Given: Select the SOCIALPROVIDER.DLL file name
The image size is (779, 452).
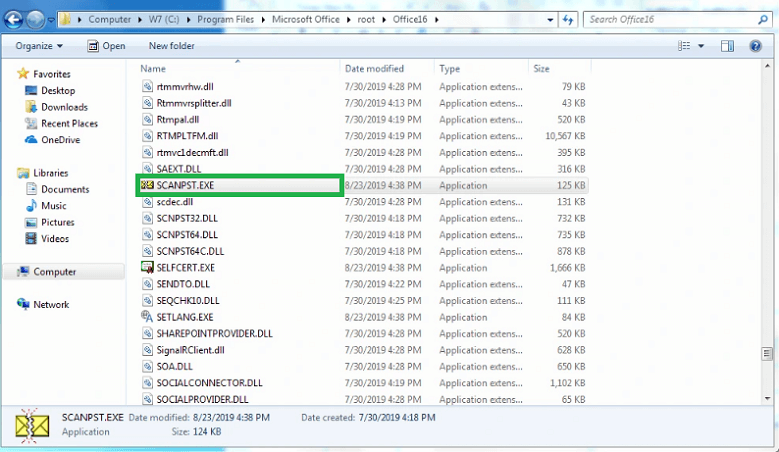Looking at the screenshot, I should 202,399.
